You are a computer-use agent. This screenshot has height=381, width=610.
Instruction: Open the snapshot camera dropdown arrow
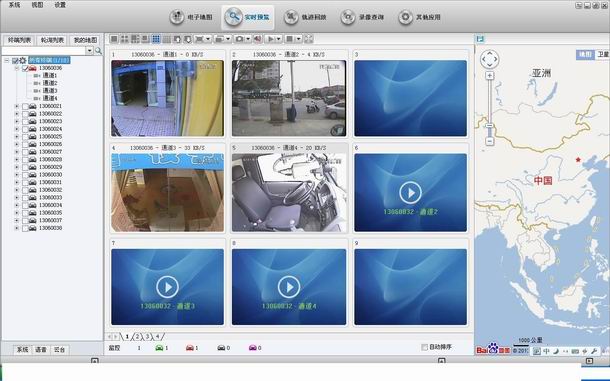point(248,39)
